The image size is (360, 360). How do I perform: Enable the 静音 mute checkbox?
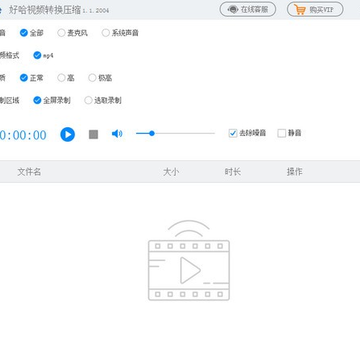click(x=282, y=133)
